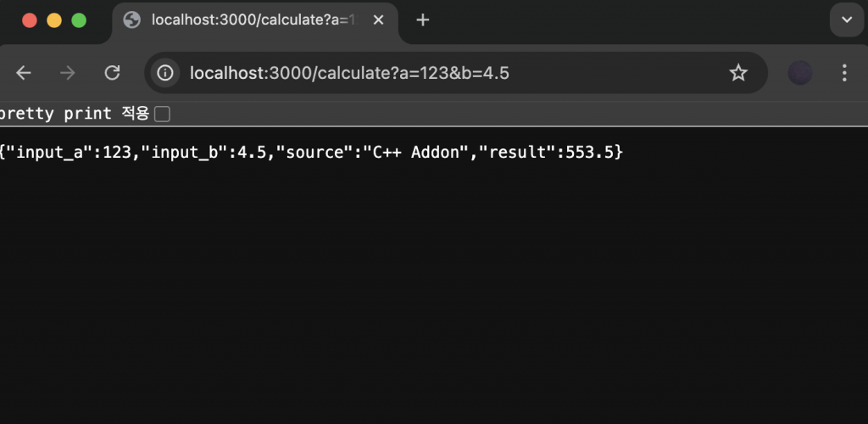Bookmark this page with the star
Image resolution: width=868 pixels, height=424 pixels.
pos(738,73)
